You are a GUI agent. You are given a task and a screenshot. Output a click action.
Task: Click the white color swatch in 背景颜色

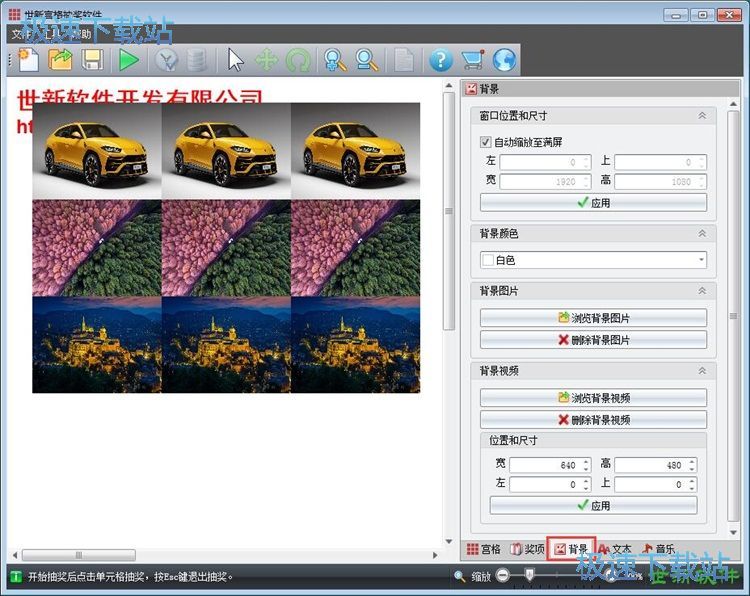(488, 260)
